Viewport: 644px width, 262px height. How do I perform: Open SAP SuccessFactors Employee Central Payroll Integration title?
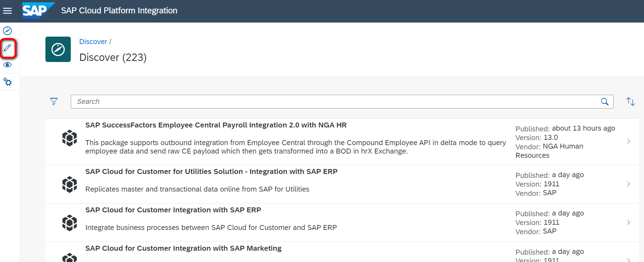(216, 125)
